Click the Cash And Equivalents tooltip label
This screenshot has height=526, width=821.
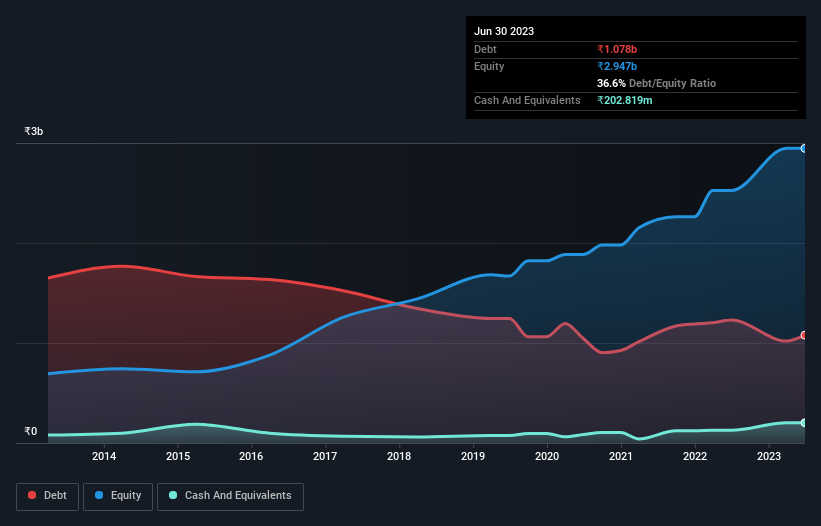(x=527, y=100)
